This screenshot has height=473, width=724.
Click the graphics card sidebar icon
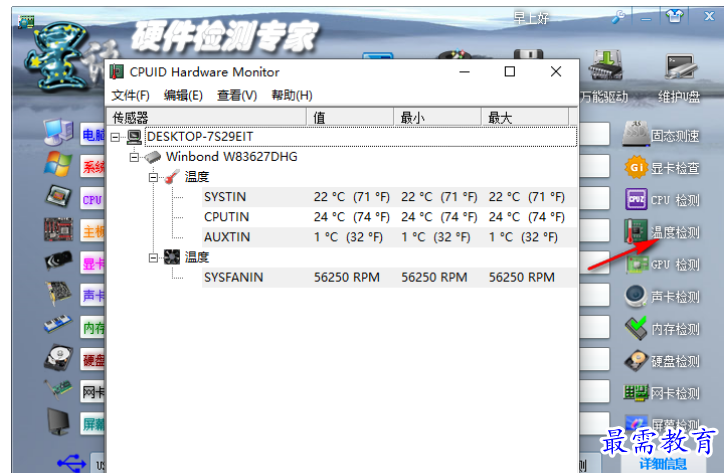[58, 261]
